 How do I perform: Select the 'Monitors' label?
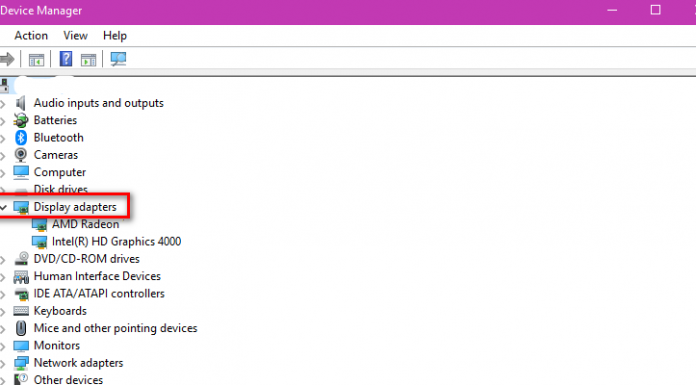(57, 345)
